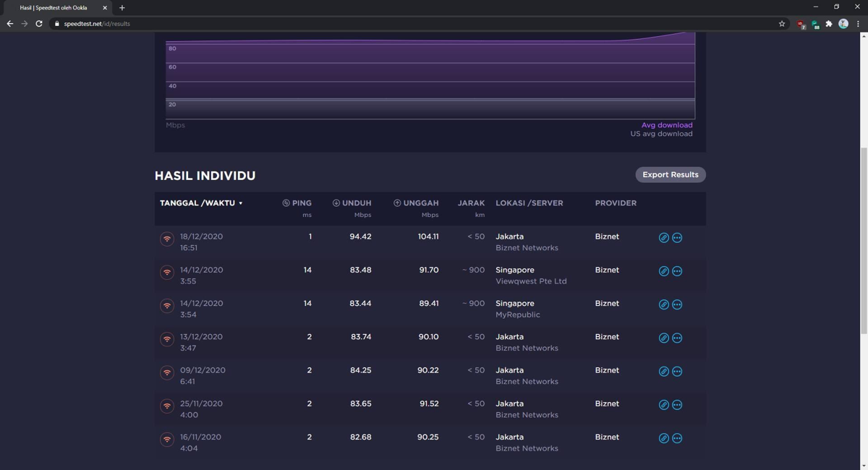Click the Export Results button

[670, 175]
